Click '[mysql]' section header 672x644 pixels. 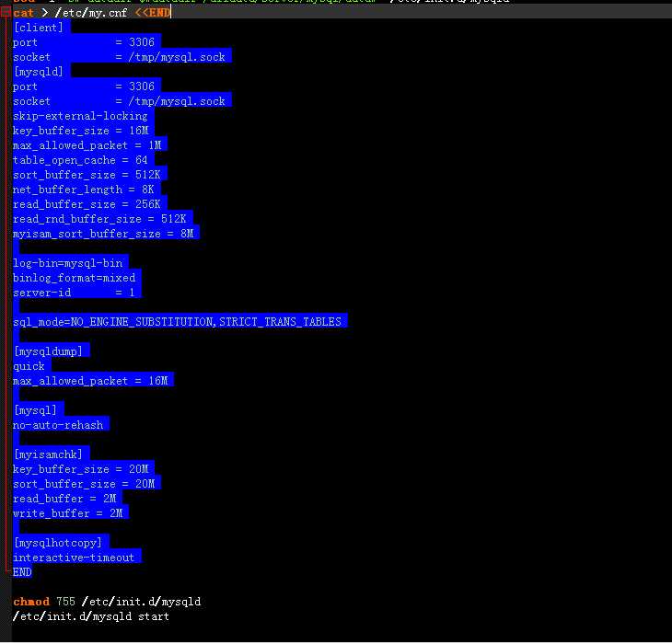point(35,410)
